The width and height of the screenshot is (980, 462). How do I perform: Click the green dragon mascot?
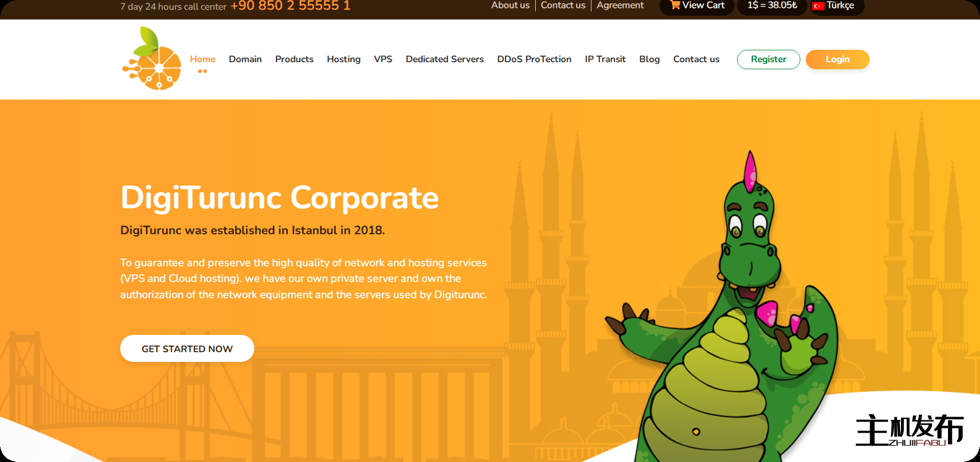pyautogui.click(x=725, y=308)
